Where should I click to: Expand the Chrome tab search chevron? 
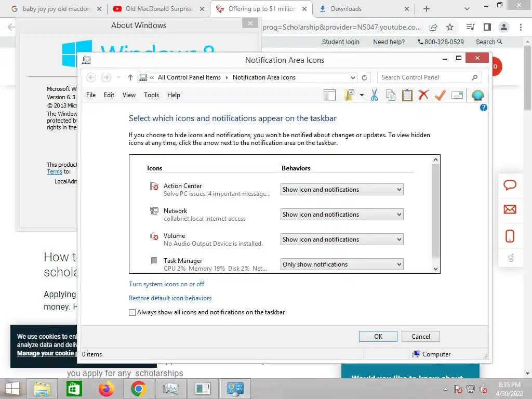point(467,9)
